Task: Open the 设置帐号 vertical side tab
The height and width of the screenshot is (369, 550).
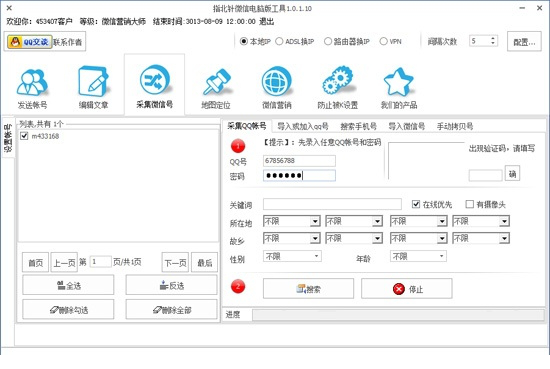Action: pos(8,137)
